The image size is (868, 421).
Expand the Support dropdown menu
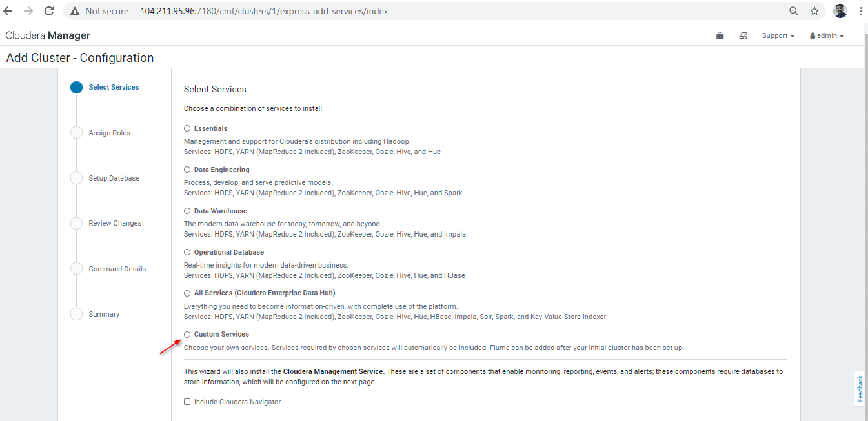[778, 36]
